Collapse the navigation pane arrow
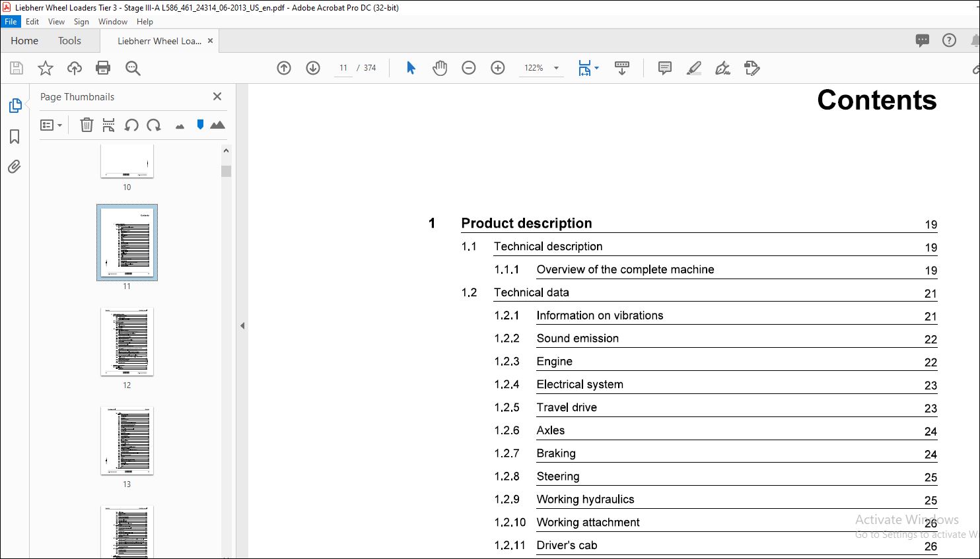The image size is (980, 559). click(x=242, y=325)
